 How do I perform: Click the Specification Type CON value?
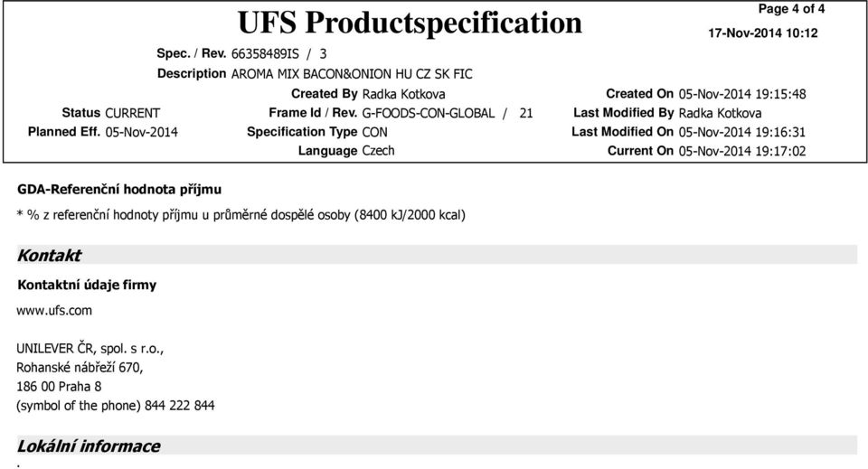tap(374, 132)
